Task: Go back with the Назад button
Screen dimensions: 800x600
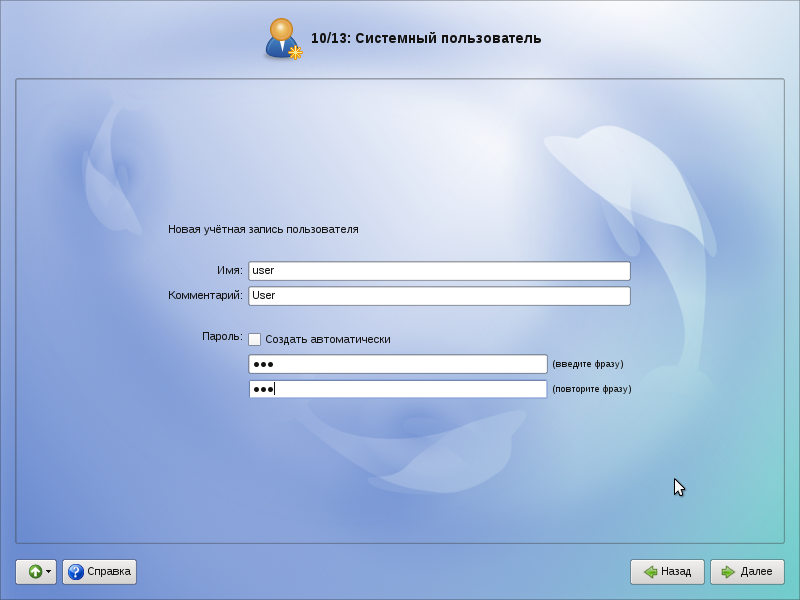Action: coord(667,572)
